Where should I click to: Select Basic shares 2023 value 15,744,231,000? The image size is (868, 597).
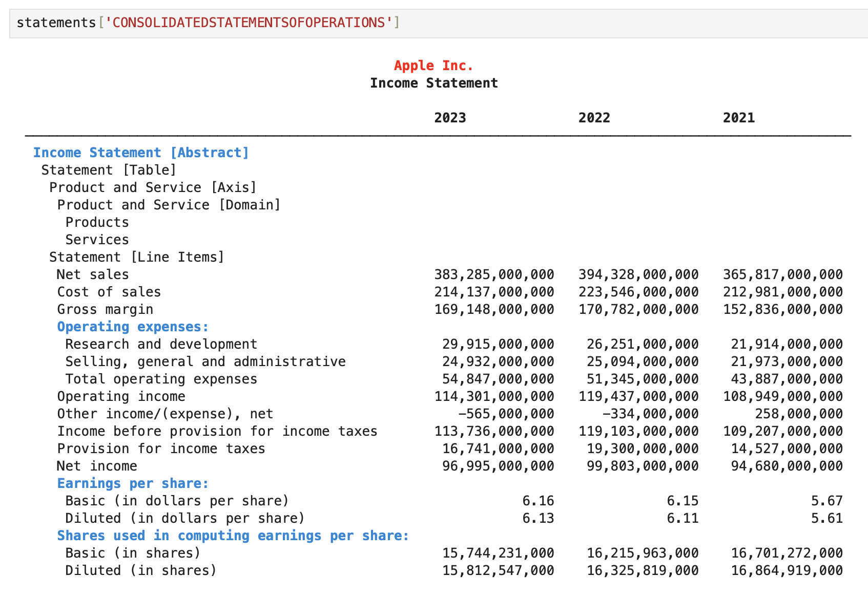(498, 553)
